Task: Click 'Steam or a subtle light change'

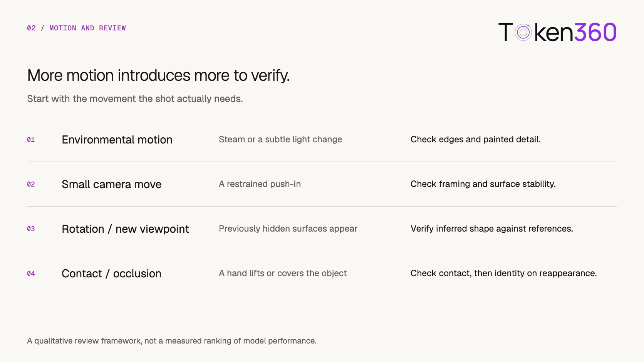Action: click(x=280, y=139)
